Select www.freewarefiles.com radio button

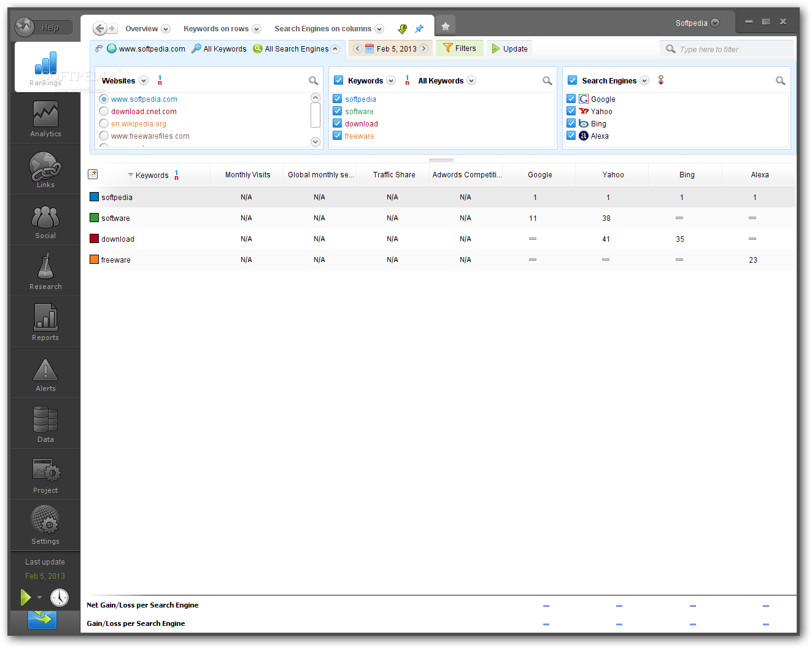(x=104, y=136)
